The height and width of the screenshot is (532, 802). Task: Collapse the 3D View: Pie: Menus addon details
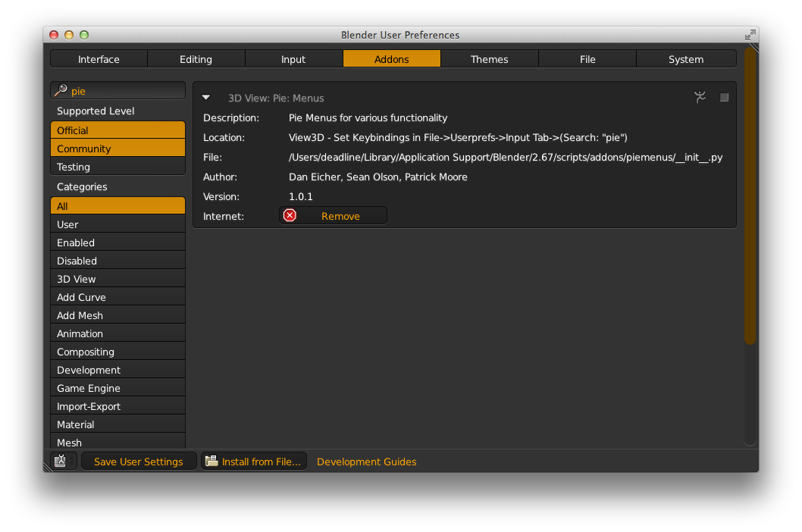click(206, 97)
